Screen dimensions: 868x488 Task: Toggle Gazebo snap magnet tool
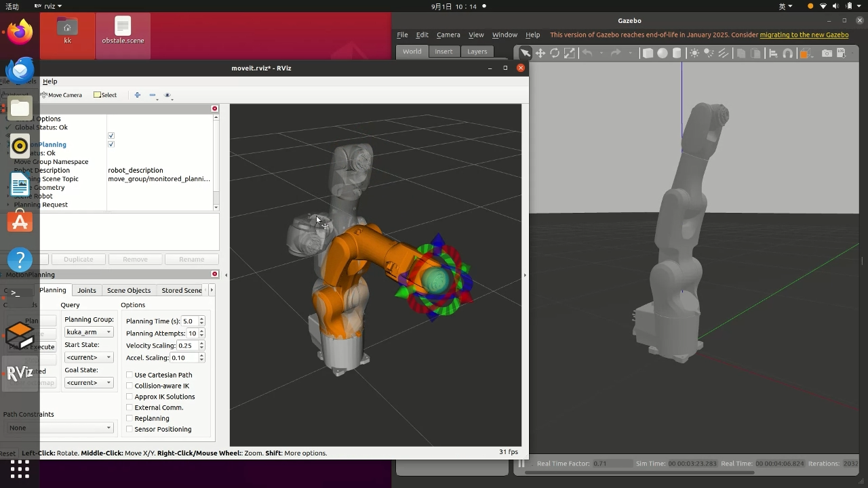[788, 53]
